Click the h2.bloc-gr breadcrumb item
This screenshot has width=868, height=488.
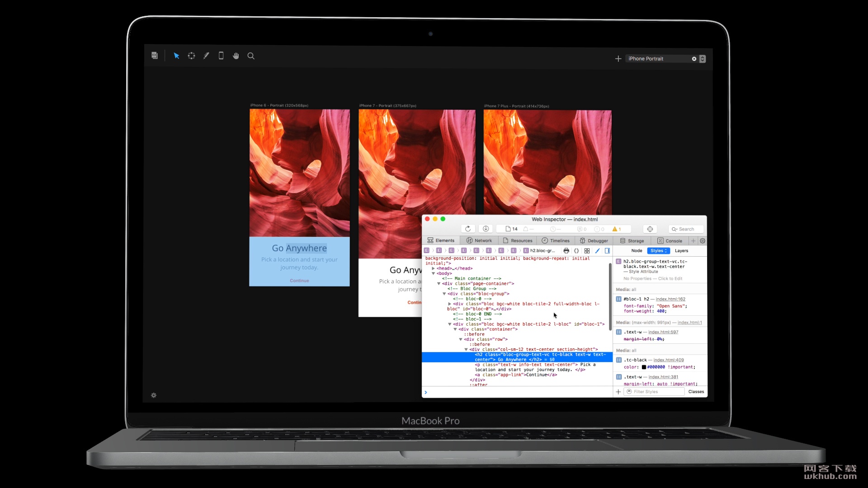(539, 251)
